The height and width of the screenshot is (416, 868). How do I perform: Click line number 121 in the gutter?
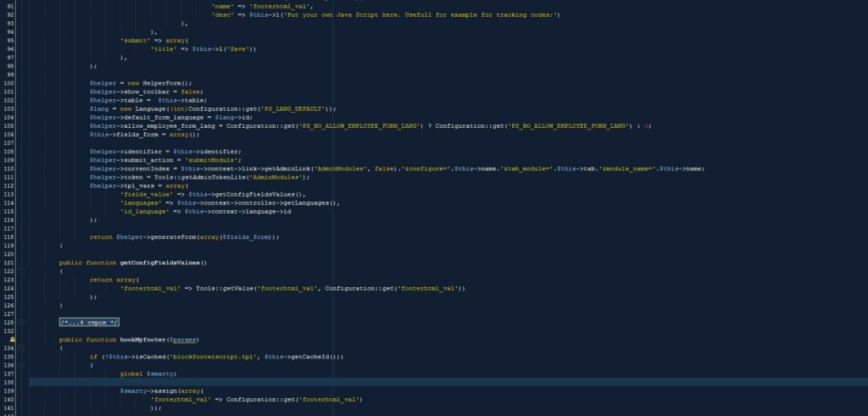coord(8,263)
